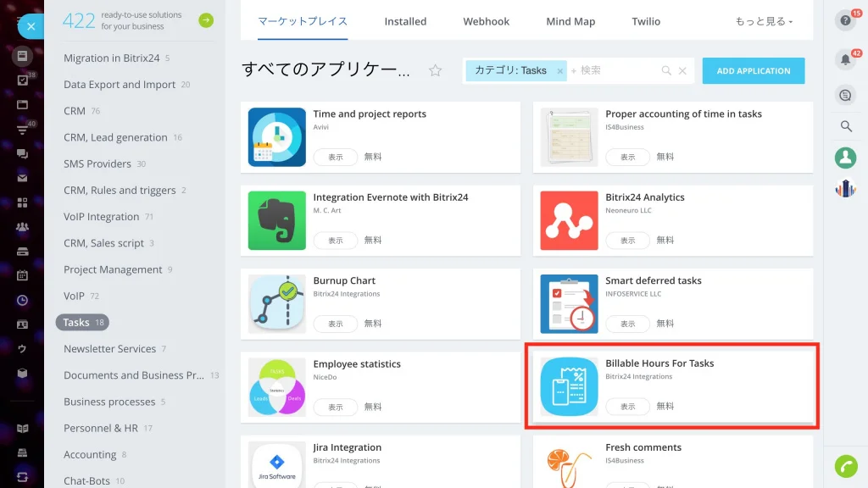Click 表示 for Smart deferred tasks
Viewport: 868px width, 488px height.
pos(628,324)
